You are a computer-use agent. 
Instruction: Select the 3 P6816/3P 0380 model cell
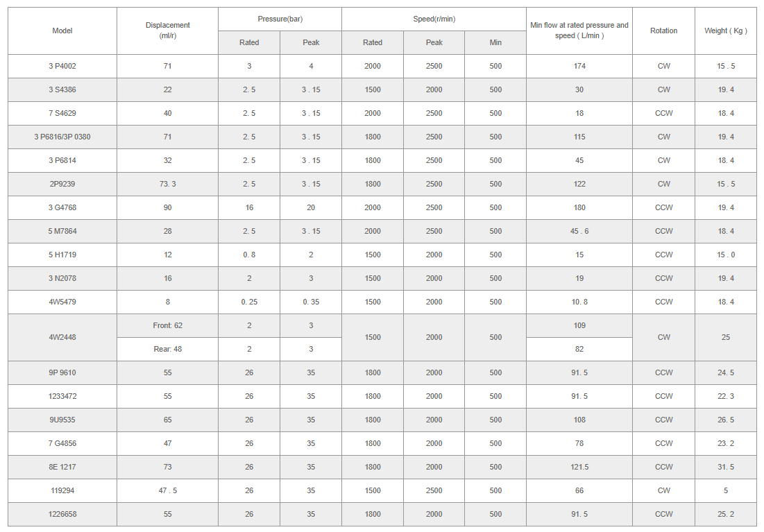tap(62, 137)
